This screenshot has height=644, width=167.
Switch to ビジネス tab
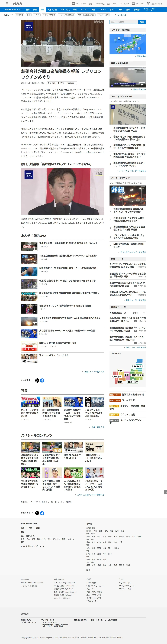(84, 9)
